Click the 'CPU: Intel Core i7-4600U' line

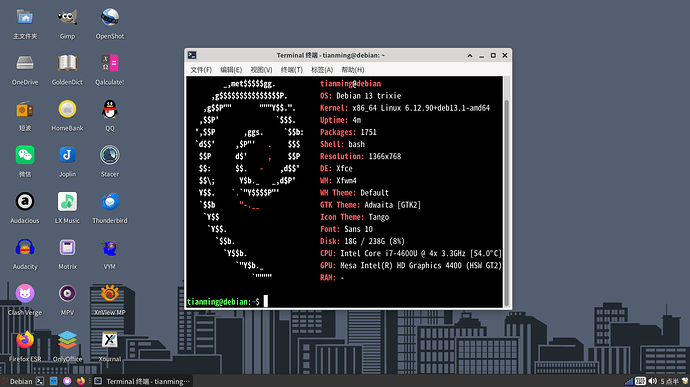pyautogui.click(x=411, y=253)
